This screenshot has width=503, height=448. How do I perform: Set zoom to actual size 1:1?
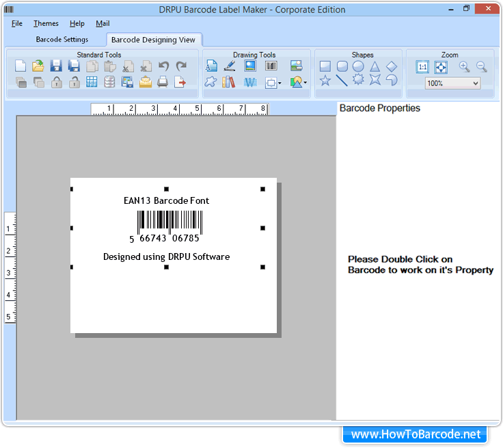click(x=422, y=67)
